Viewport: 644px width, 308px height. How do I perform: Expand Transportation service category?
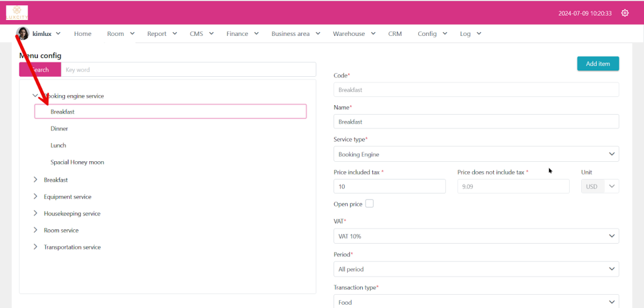click(35, 247)
